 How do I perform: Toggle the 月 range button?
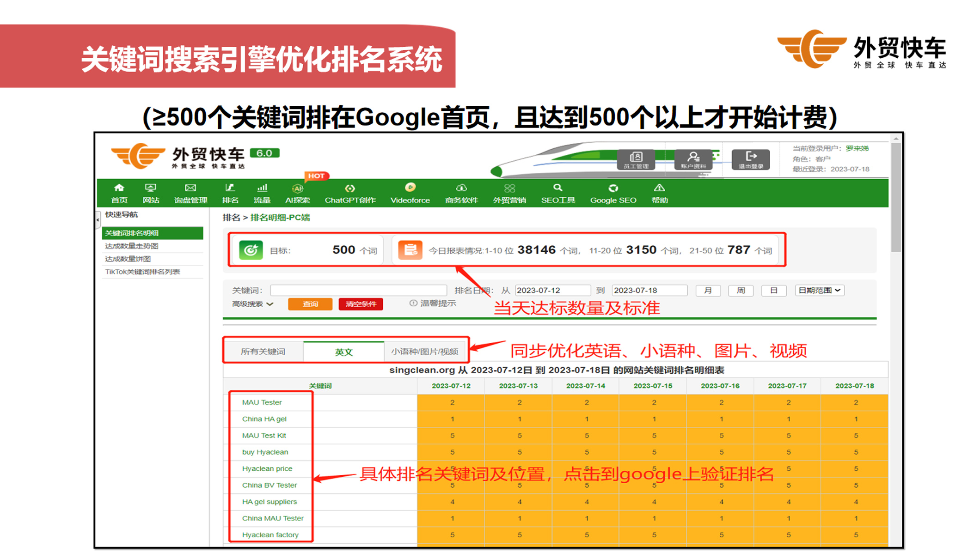tap(708, 290)
